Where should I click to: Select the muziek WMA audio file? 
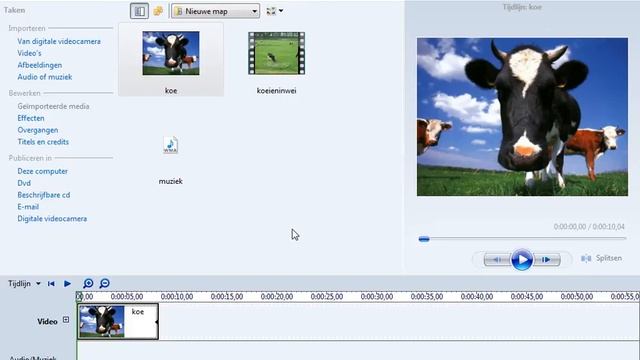coord(171,145)
